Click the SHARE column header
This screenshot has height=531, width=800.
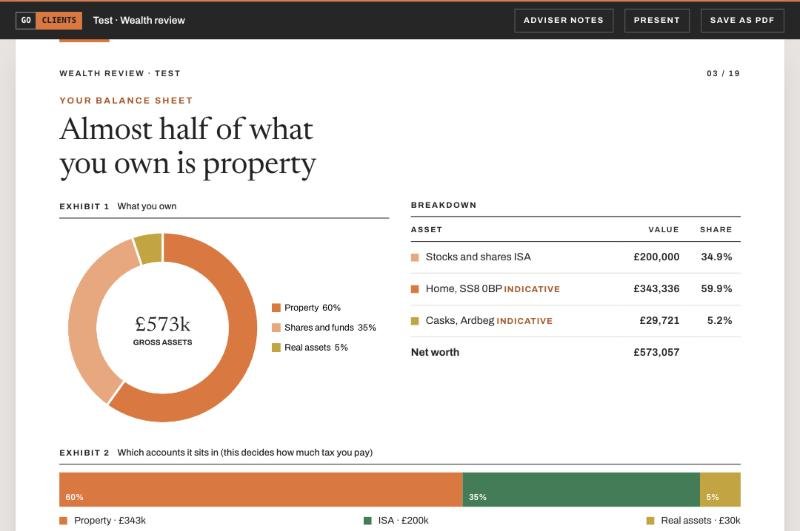(716, 230)
